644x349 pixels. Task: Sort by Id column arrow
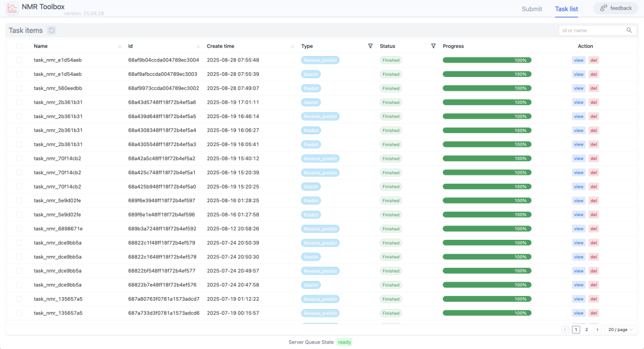[x=198, y=46]
